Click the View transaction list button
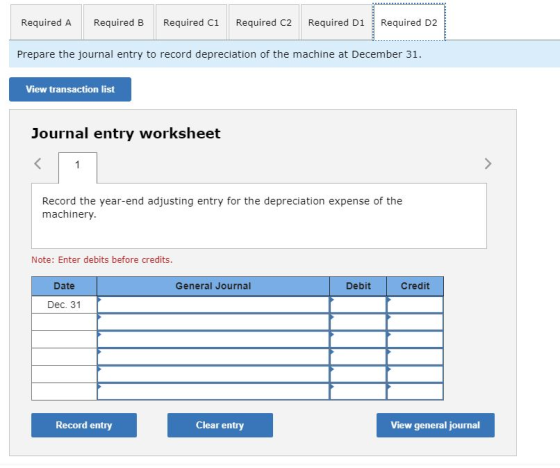This screenshot has width=560, height=468. point(70,89)
